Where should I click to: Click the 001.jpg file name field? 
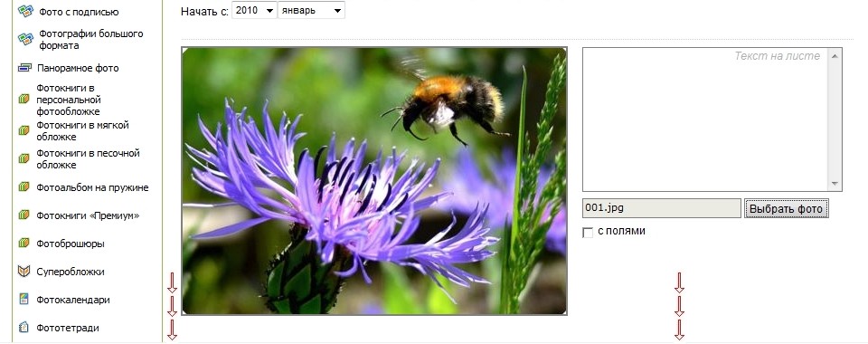(x=662, y=208)
